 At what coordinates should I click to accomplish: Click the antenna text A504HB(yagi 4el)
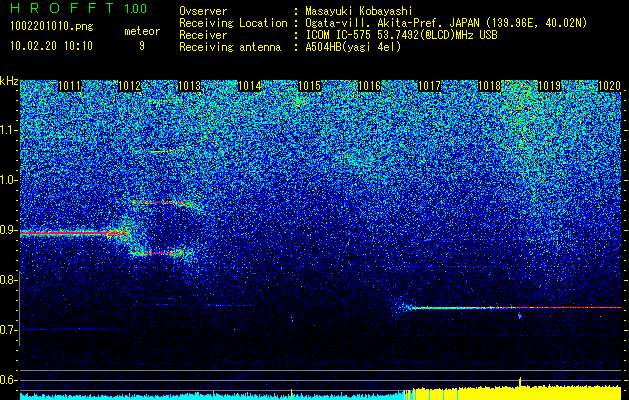353,47
